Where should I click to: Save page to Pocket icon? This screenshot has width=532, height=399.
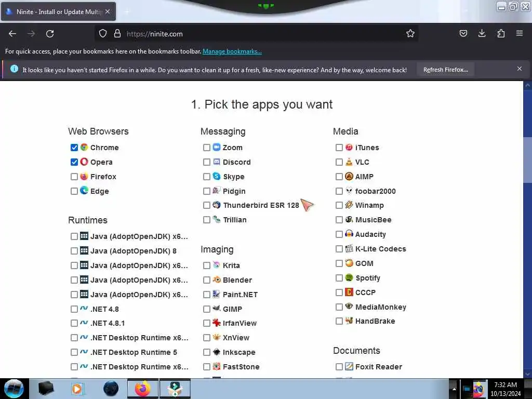(463, 33)
